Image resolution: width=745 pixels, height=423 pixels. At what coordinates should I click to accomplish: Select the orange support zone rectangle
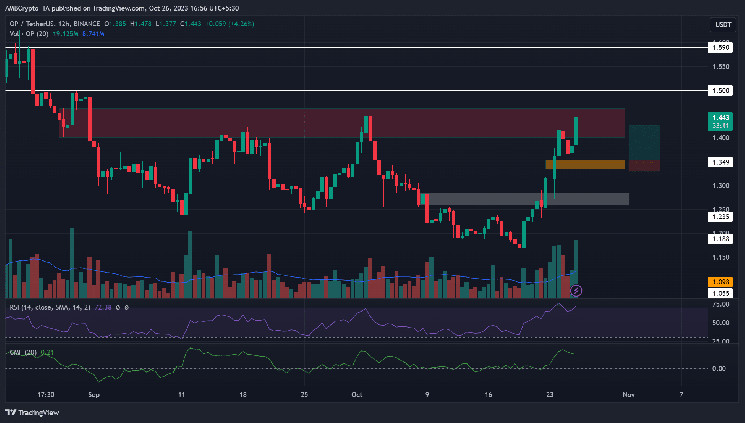coord(585,164)
